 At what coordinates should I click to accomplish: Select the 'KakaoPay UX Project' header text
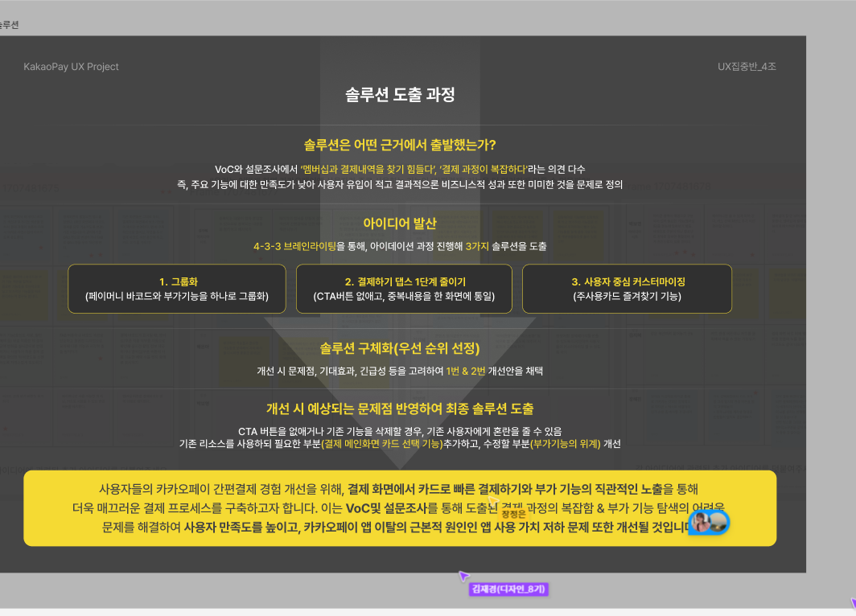(71, 67)
